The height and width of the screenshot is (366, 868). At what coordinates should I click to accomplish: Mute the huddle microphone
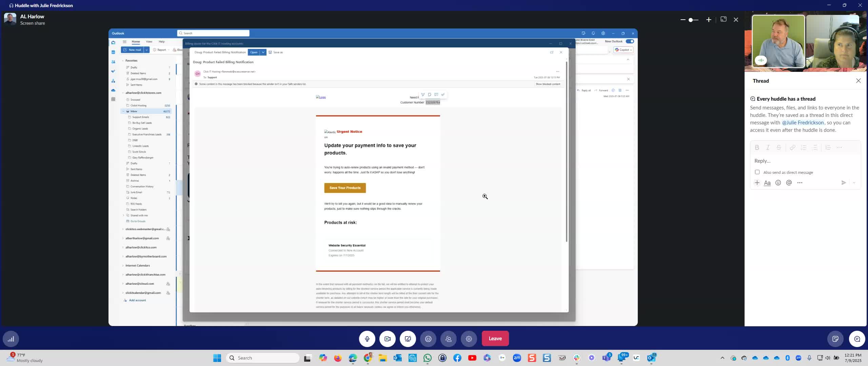coord(367,339)
